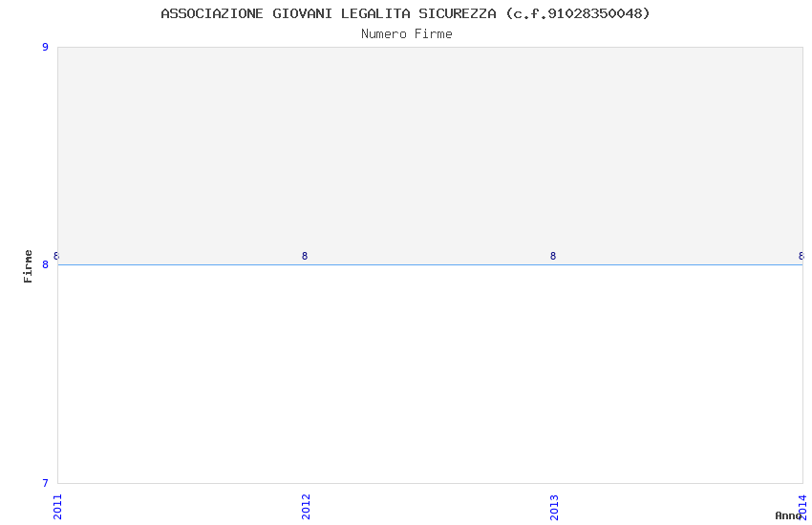This screenshot has height=525, width=812.
Task: Click the Anno axis label
Action: click(788, 515)
